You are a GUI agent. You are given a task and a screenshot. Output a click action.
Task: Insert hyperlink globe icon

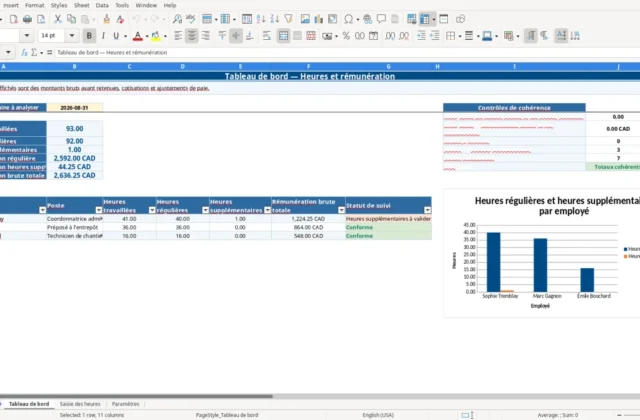pyautogui.click(x=367, y=19)
